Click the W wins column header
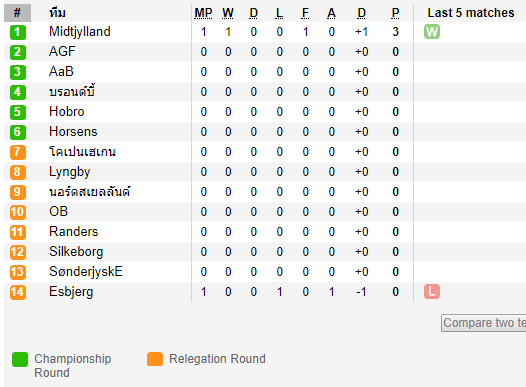The image size is (526, 387). [228, 13]
